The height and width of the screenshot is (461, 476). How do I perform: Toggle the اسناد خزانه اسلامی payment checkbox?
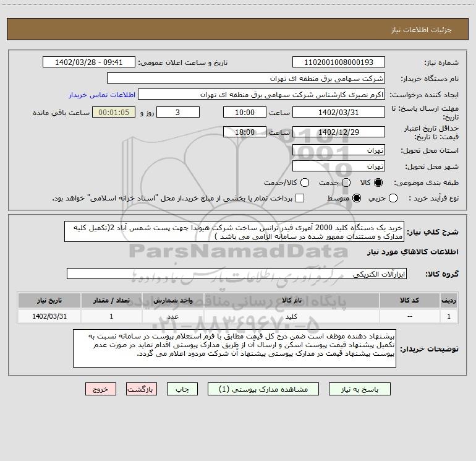pos(300,198)
